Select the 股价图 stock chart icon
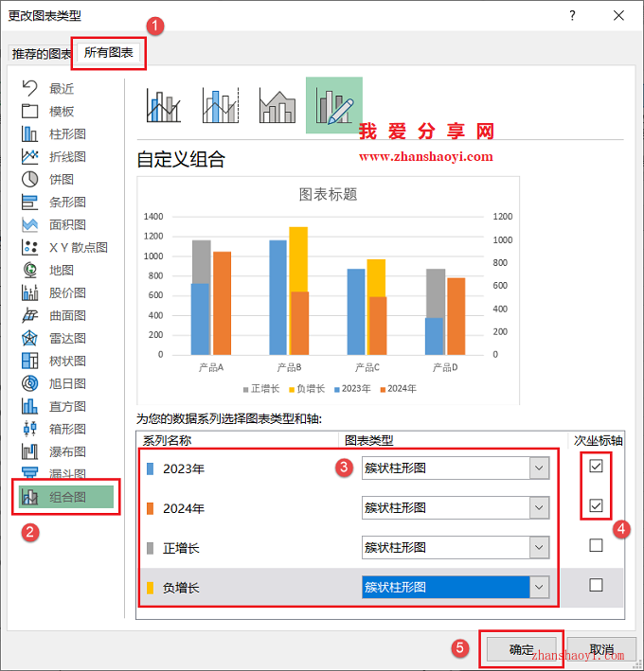 coord(30,292)
